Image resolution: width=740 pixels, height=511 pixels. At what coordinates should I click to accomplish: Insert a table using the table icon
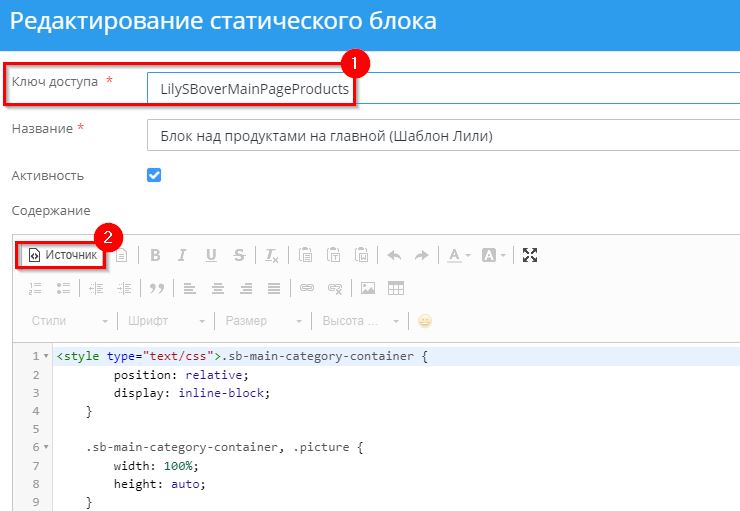coord(396,288)
